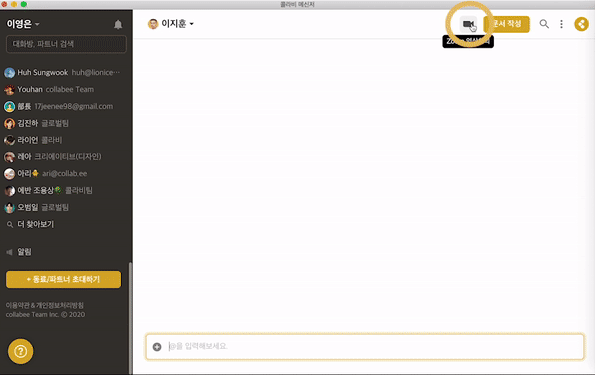
Task: Click 오범일's avatar picture
Action: [x=9, y=208]
